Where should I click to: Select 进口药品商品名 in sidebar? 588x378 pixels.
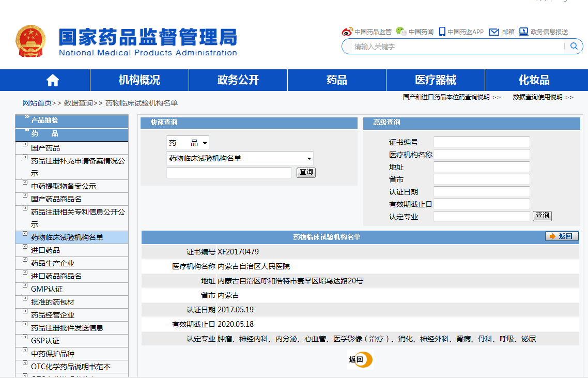(56, 276)
